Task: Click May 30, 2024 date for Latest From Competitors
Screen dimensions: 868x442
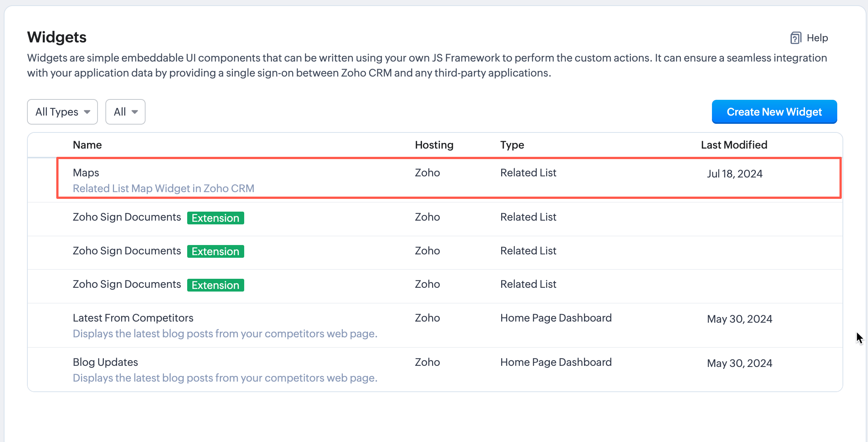Action: click(x=739, y=319)
